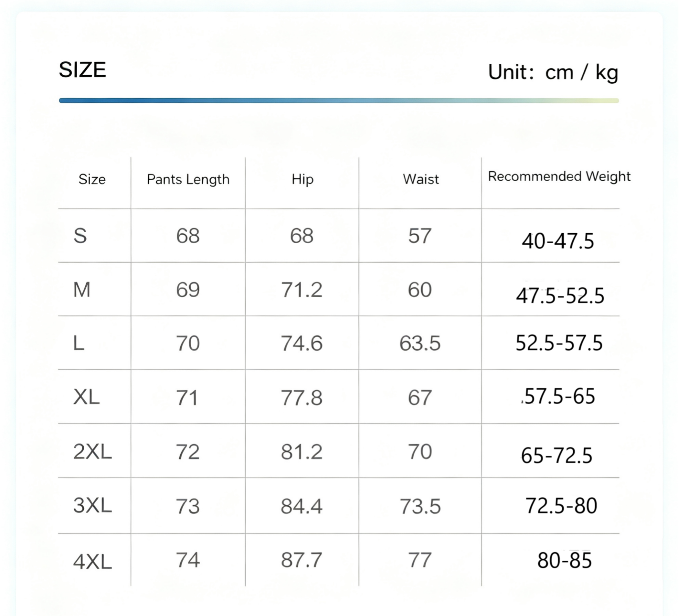Viewport: 679px width, 616px height.
Task: Click the SIZE heading
Action: pos(82,70)
